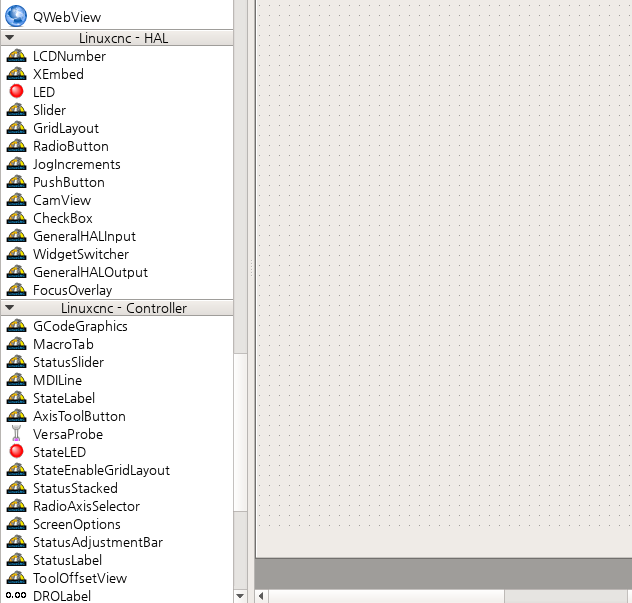Click the CheckBox widget icon

[x=17, y=218]
